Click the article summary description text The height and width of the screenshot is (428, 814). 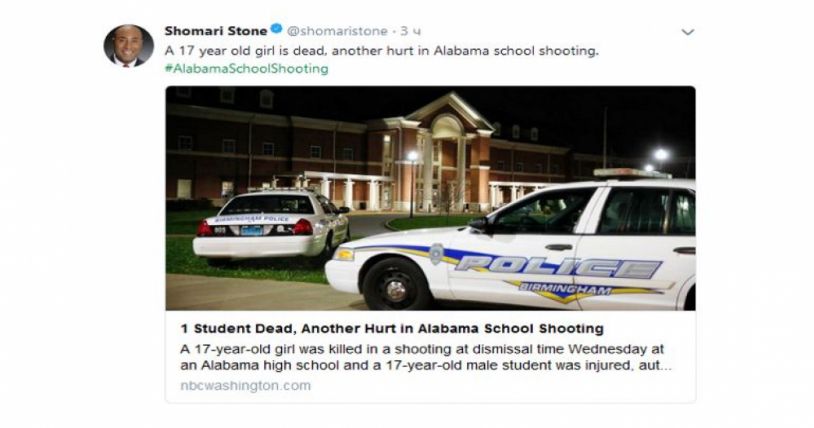(x=426, y=357)
